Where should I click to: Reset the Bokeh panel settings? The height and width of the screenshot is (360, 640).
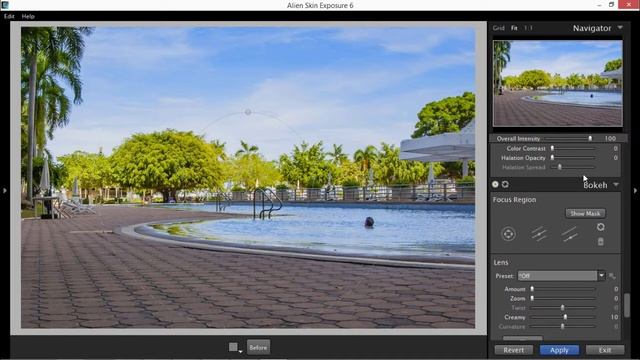[x=505, y=184]
